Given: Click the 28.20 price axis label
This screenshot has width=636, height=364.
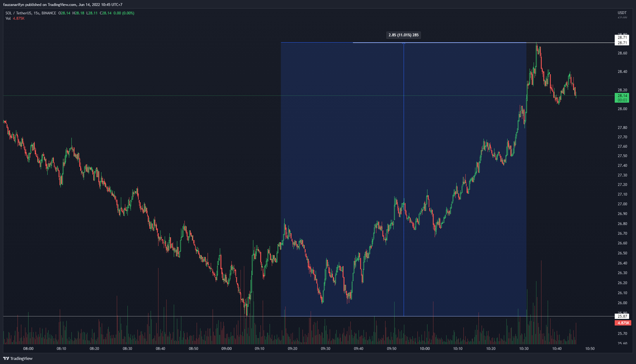Looking at the screenshot, I should pyautogui.click(x=622, y=91).
